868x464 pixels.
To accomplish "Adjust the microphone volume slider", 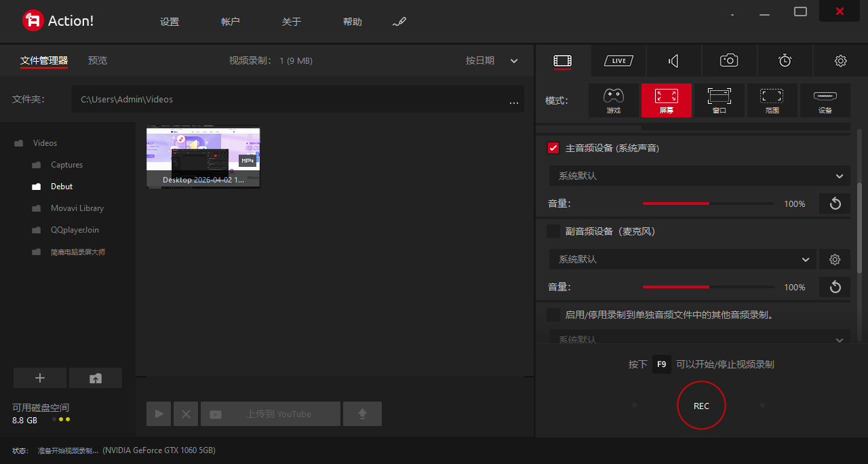I will pyautogui.click(x=708, y=287).
